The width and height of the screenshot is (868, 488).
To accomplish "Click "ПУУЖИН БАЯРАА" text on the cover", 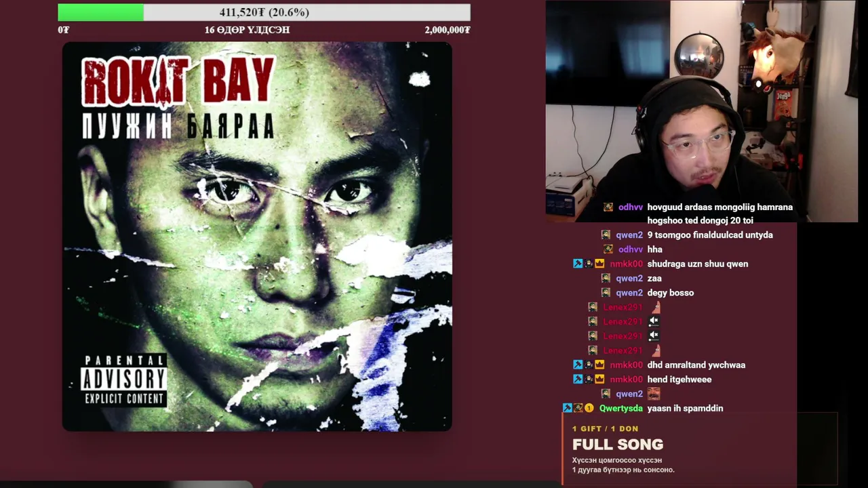I will [178, 126].
